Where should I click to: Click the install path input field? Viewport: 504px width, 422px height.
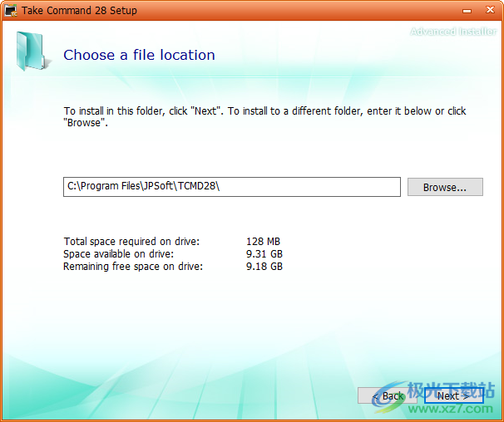pos(232,187)
